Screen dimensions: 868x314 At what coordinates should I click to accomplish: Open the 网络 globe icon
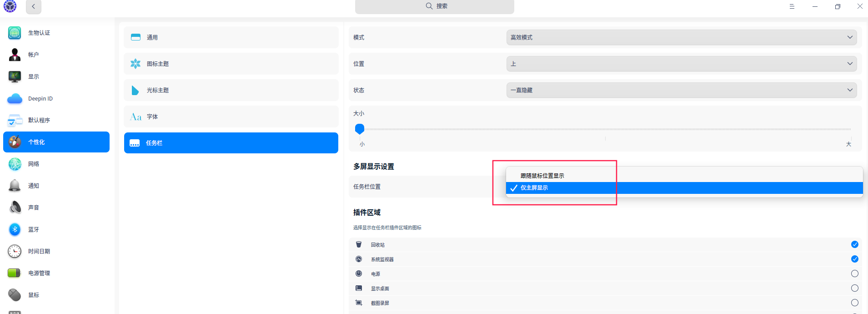[x=15, y=164]
